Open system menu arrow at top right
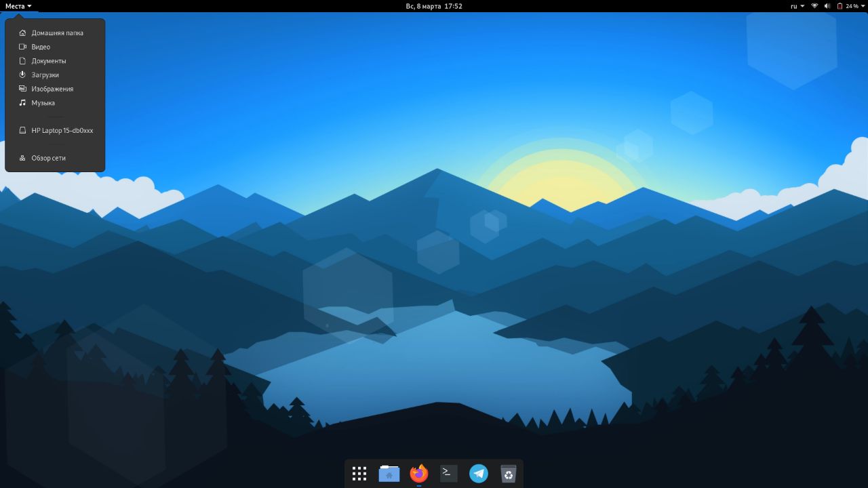868x488 pixels. pos(863,6)
